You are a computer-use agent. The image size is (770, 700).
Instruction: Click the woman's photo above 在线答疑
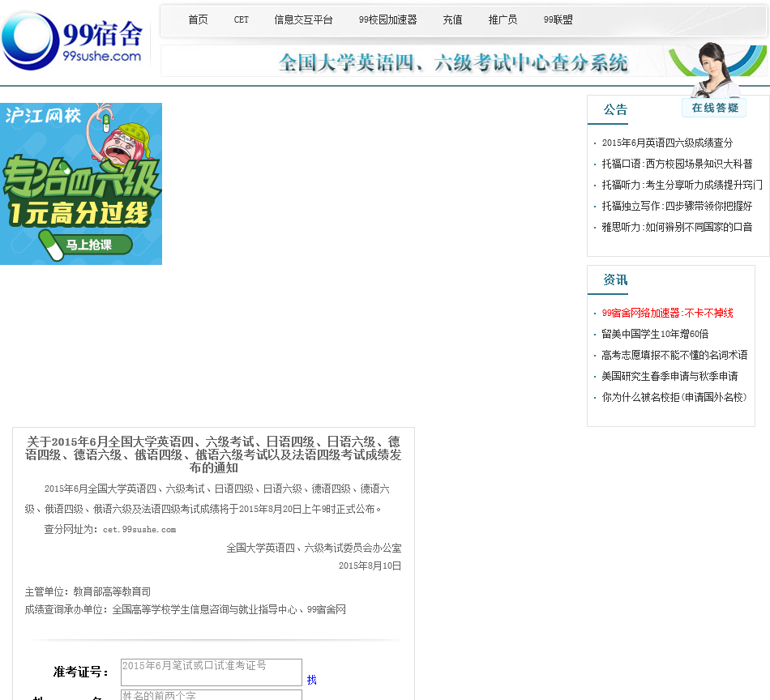(713, 69)
